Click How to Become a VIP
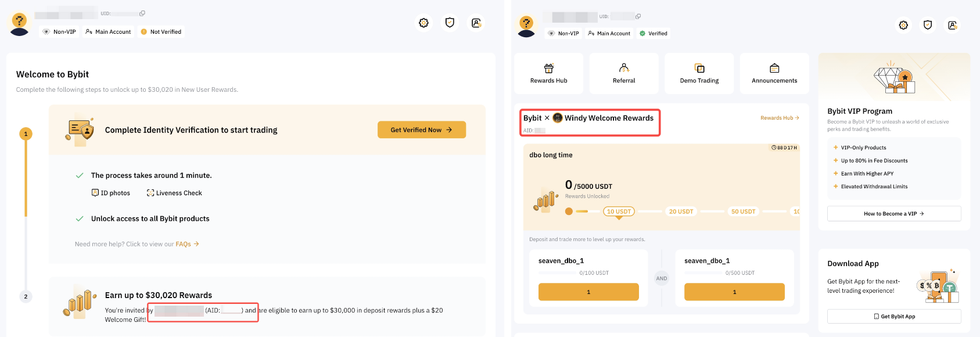The height and width of the screenshot is (337, 980). click(x=893, y=214)
